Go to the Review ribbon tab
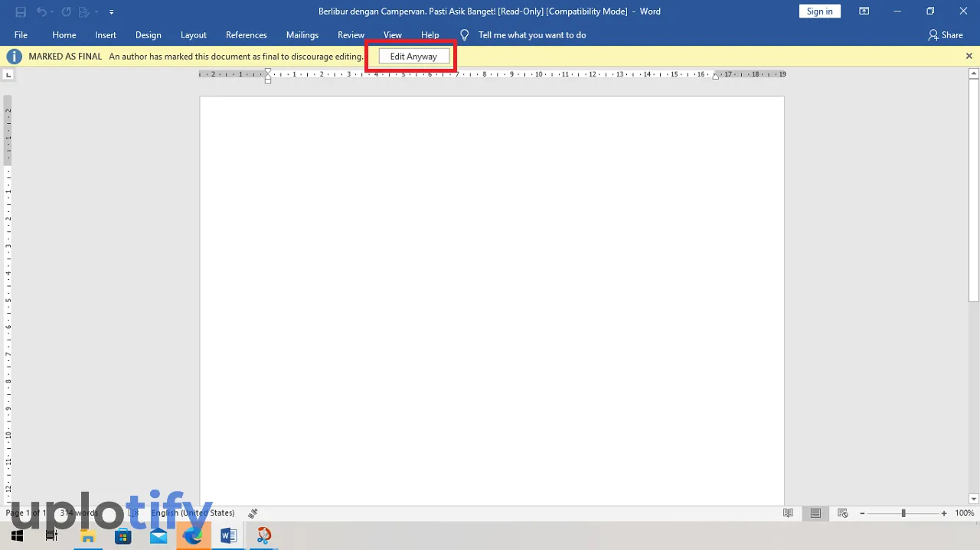 (x=351, y=35)
